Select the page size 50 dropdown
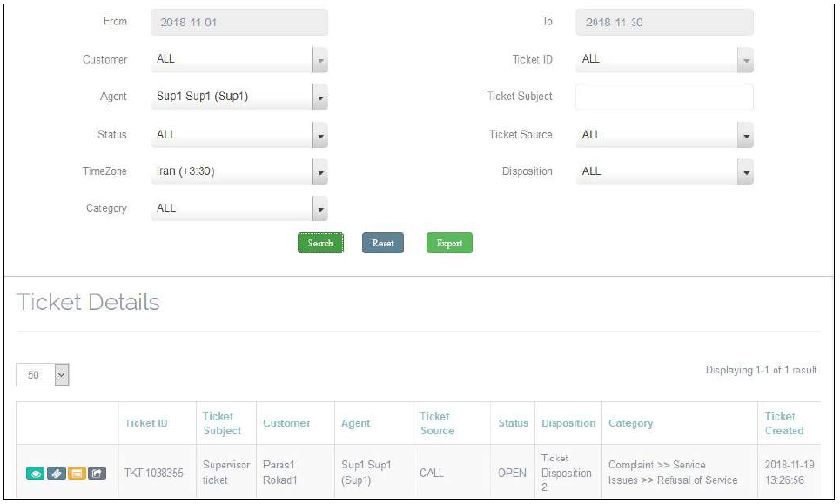The image size is (840, 504). pos(43,375)
